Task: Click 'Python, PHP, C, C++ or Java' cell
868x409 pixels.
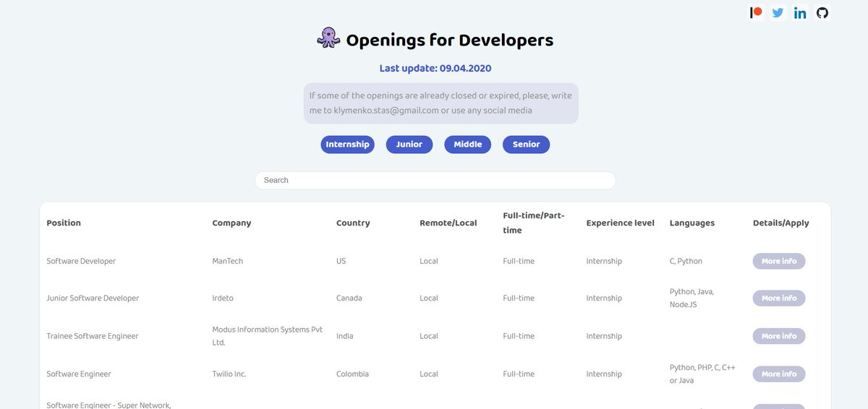Action: pos(702,374)
